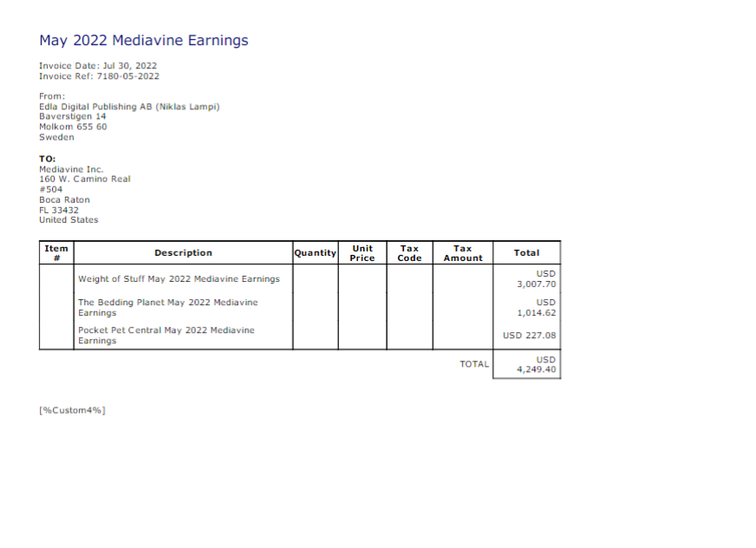Viewport: 756px width, 548px height.
Task: Click the 160 W. Camino Real line
Action: (85, 179)
